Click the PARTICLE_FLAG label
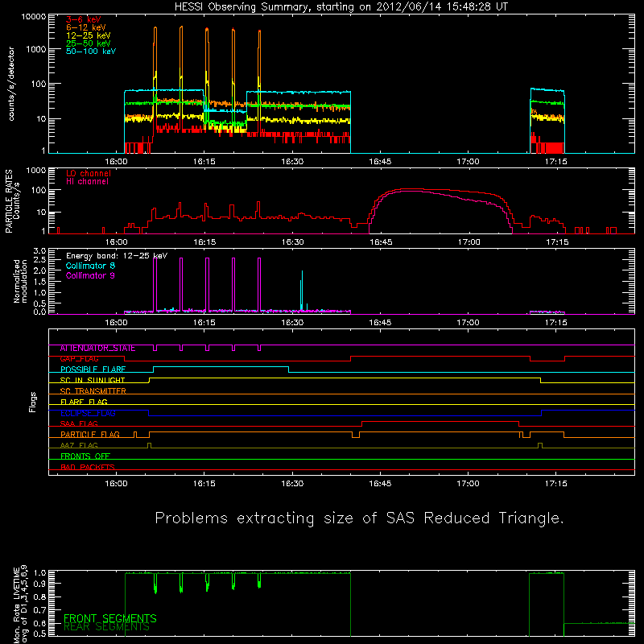This screenshot has width=644, height=644. point(90,435)
